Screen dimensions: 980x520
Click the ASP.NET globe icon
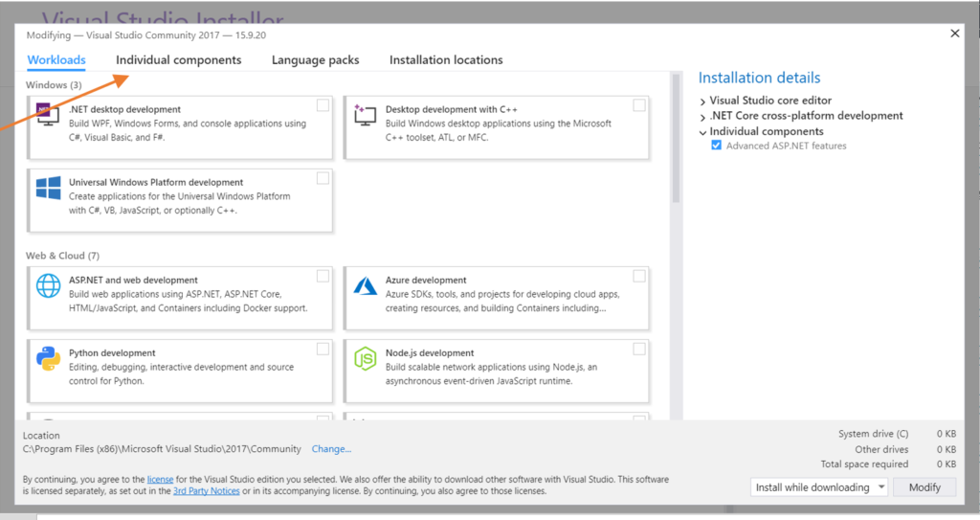[x=48, y=286]
